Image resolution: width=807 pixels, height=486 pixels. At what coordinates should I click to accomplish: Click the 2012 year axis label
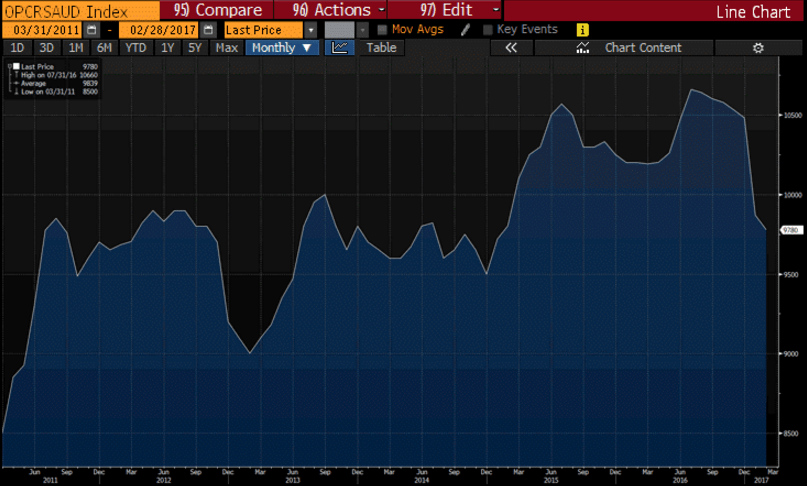coord(164,480)
